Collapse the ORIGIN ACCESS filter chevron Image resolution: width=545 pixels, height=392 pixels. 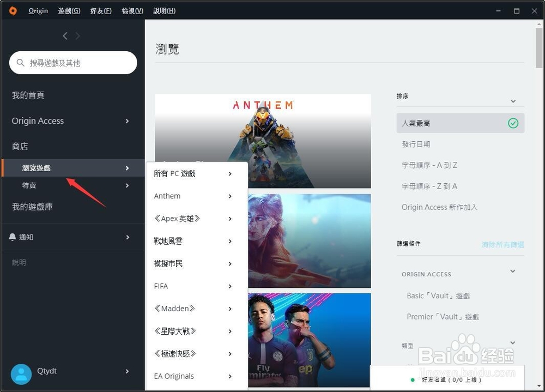pyautogui.click(x=513, y=271)
